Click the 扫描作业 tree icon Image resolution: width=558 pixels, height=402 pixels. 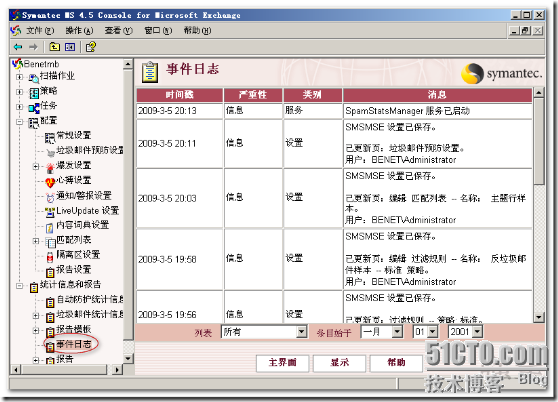(x=34, y=78)
